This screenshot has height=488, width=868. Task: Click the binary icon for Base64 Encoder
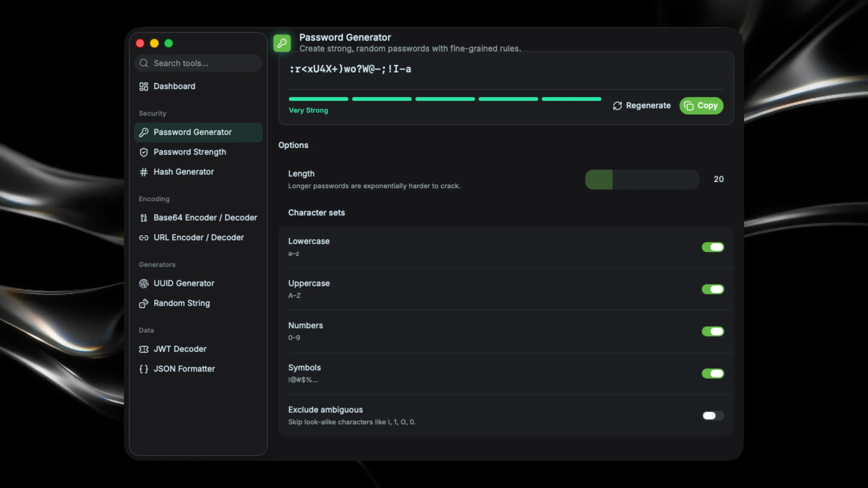click(x=143, y=218)
